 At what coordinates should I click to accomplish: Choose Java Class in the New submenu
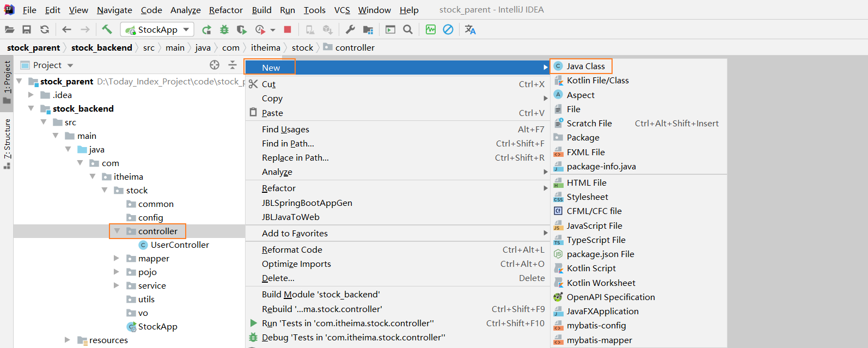pyautogui.click(x=638, y=66)
